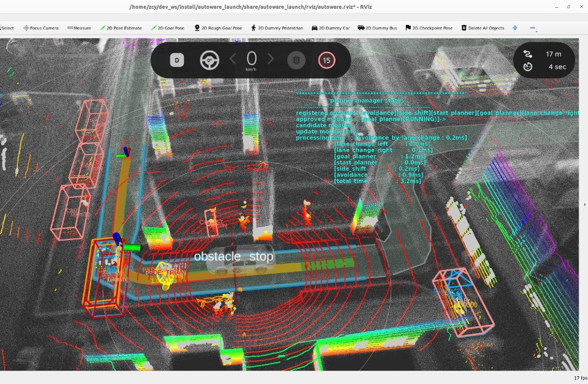Choose the 2D Pose Estimate tool
The image size is (588, 384).
point(121,28)
